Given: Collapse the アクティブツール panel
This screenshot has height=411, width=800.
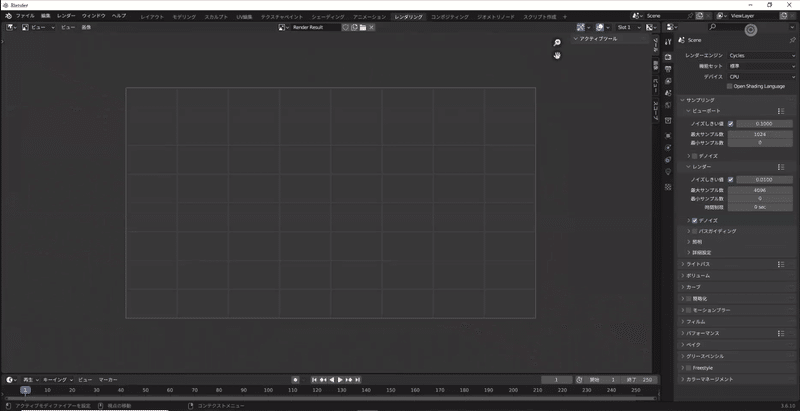Looking at the screenshot, I should (610, 39).
